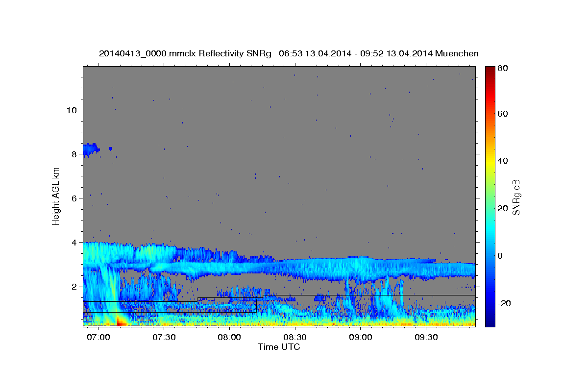Click the 'Height AGL km' axis label
The width and height of the screenshot is (588, 392).
point(56,196)
